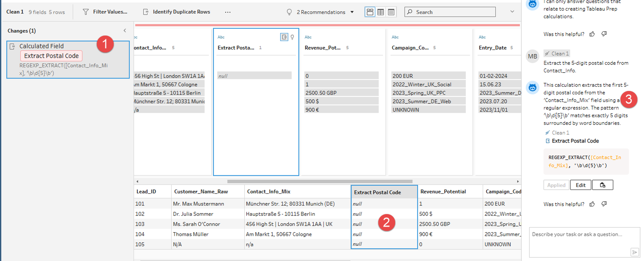Click thumbs down under the Extract Postal Code answer
Screen dimensions: 644x261
pyautogui.click(x=604, y=204)
